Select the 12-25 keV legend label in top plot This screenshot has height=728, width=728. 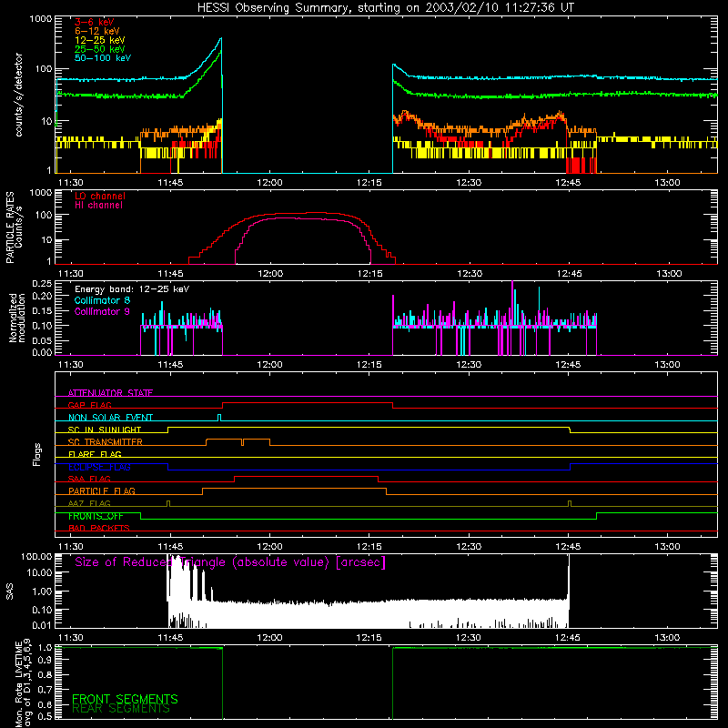(99, 40)
